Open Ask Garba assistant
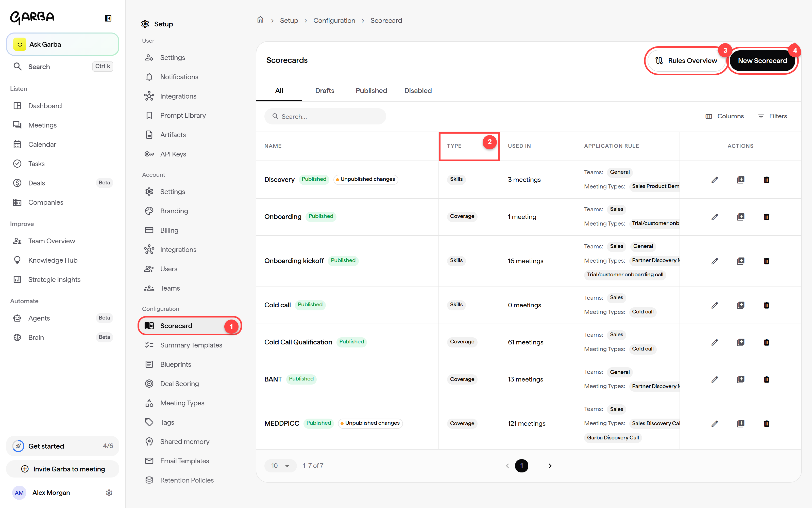This screenshot has height=508, width=812. [63, 44]
